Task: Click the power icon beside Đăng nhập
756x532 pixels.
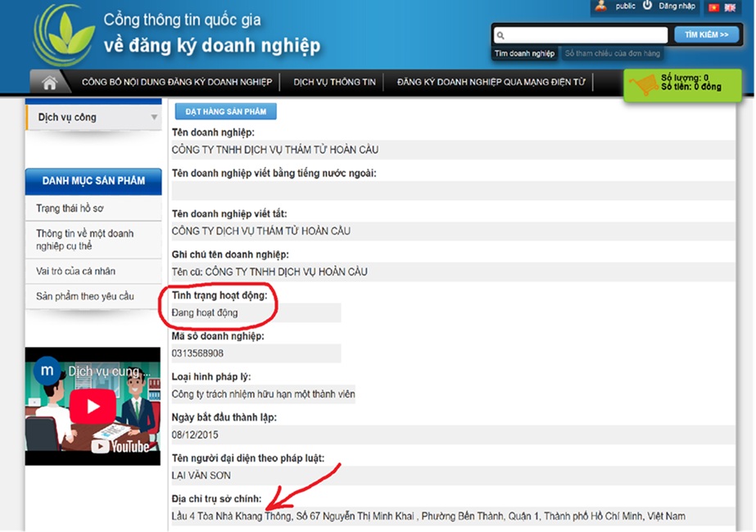Action: point(647,6)
